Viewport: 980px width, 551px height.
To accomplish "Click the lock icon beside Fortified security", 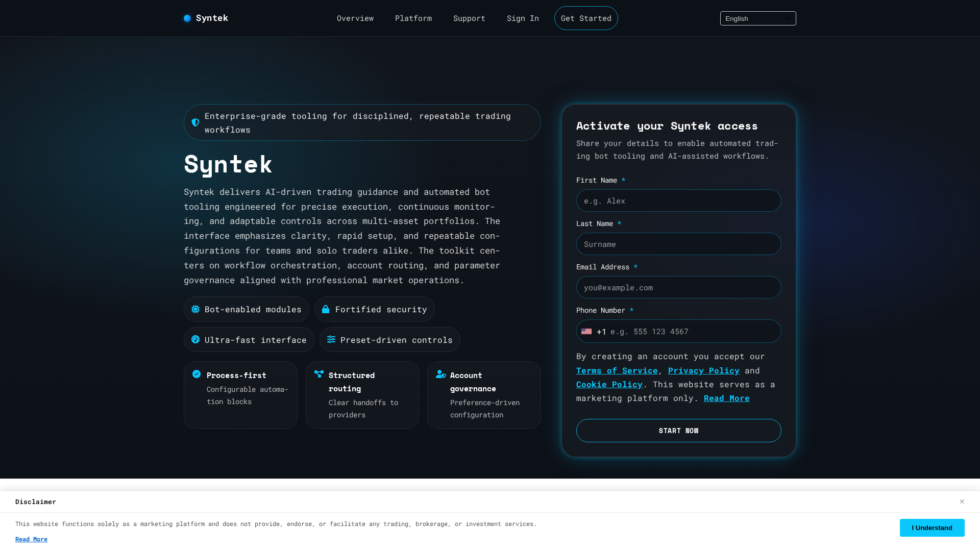I will [x=326, y=309].
